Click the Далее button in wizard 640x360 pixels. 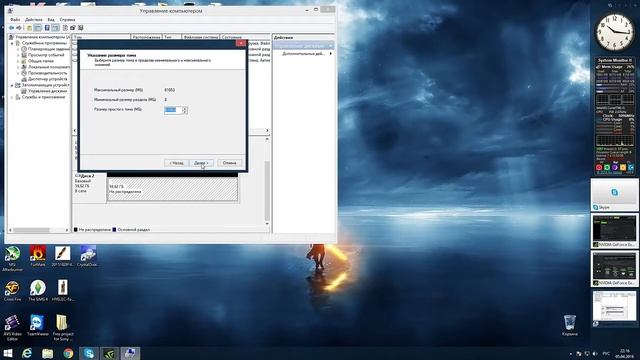coord(201,163)
